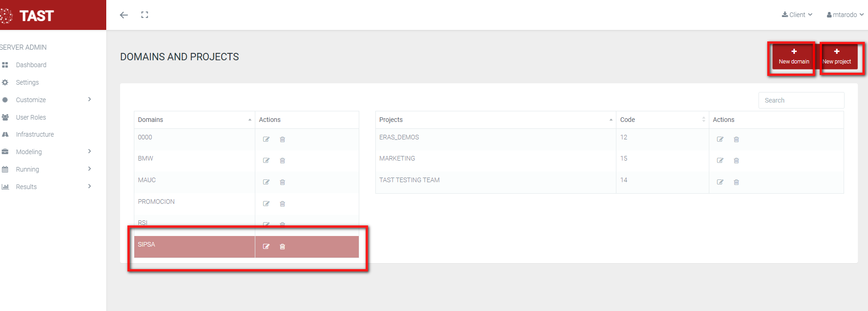Edit the SIPSA domain
Screen dimensions: 868x311
pyautogui.click(x=266, y=247)
